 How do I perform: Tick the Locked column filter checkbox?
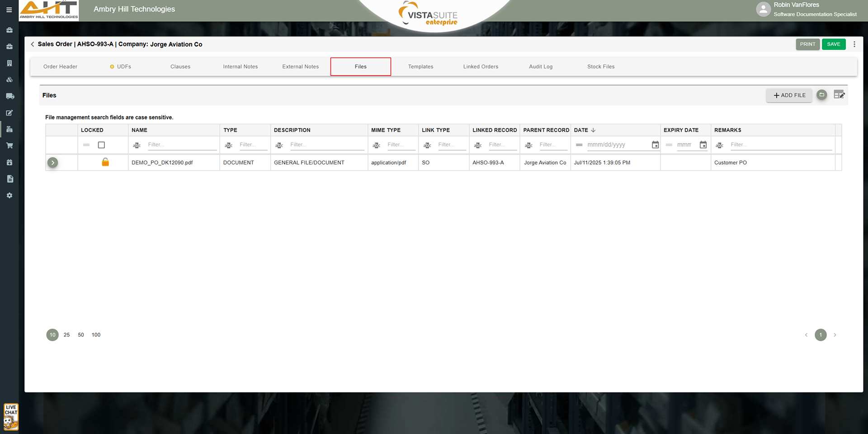pos(101,145)
